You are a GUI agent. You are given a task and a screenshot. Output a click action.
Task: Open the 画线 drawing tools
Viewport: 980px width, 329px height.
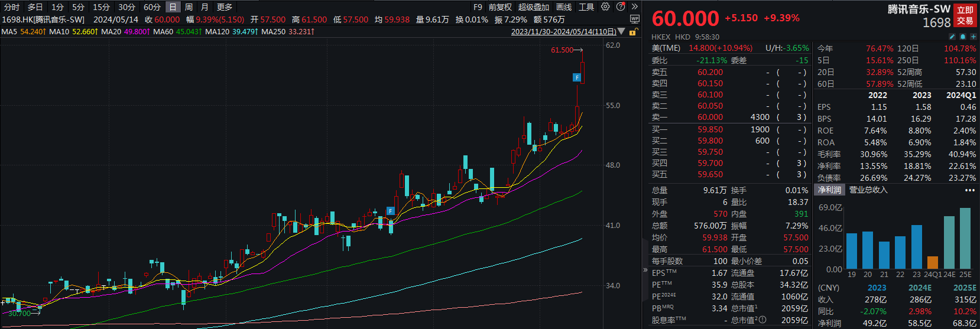(x=564, y=7)
